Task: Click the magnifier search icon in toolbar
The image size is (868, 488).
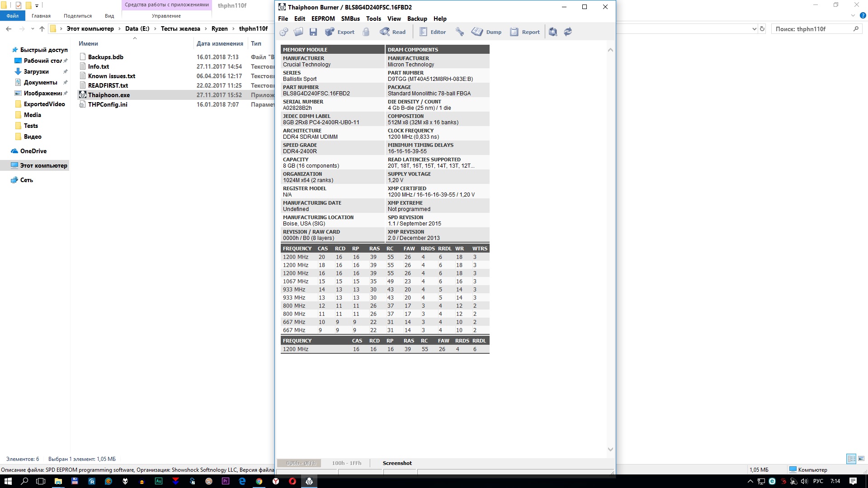Action: click(553, 32)
